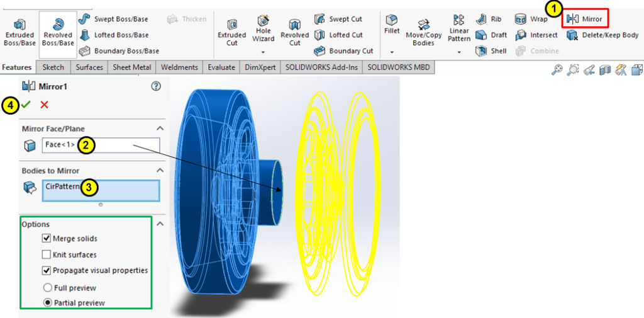Select the Fillet tool

point(392,25)
